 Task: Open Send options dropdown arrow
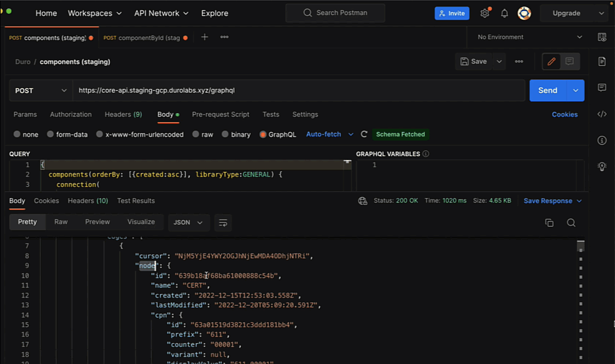coord(575,91)
